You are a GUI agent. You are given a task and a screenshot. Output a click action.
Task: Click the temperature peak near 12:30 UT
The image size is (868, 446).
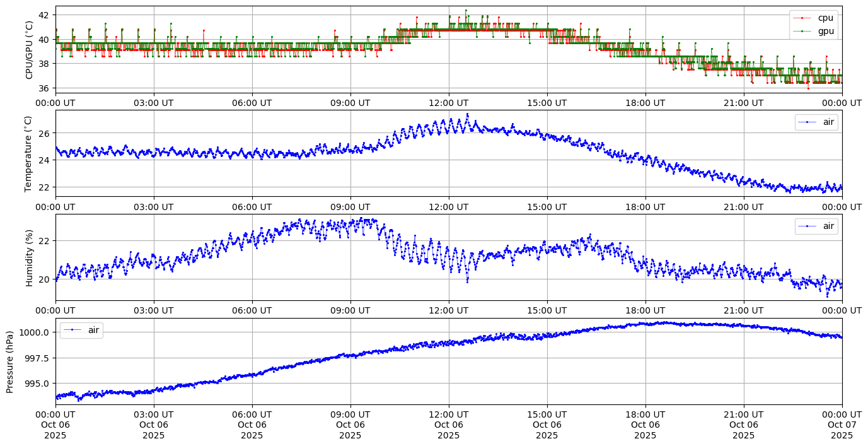click(x=467, y=114)
